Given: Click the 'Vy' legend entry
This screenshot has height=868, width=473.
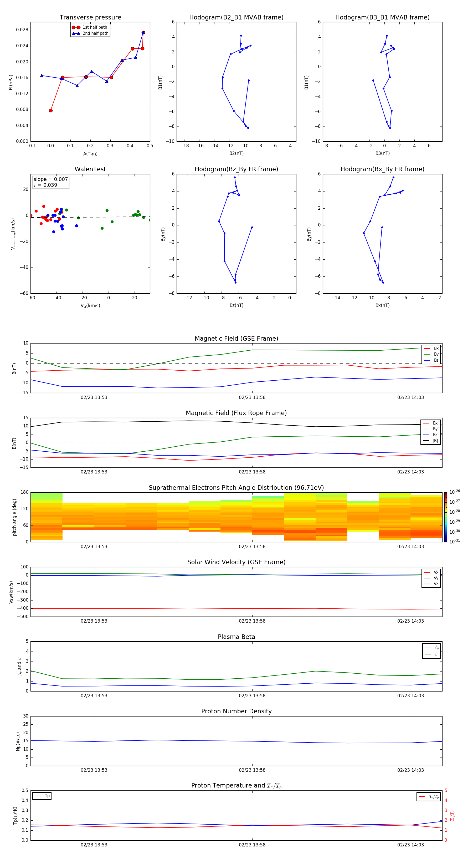Looking at the screenshot, I should point(431,578).
